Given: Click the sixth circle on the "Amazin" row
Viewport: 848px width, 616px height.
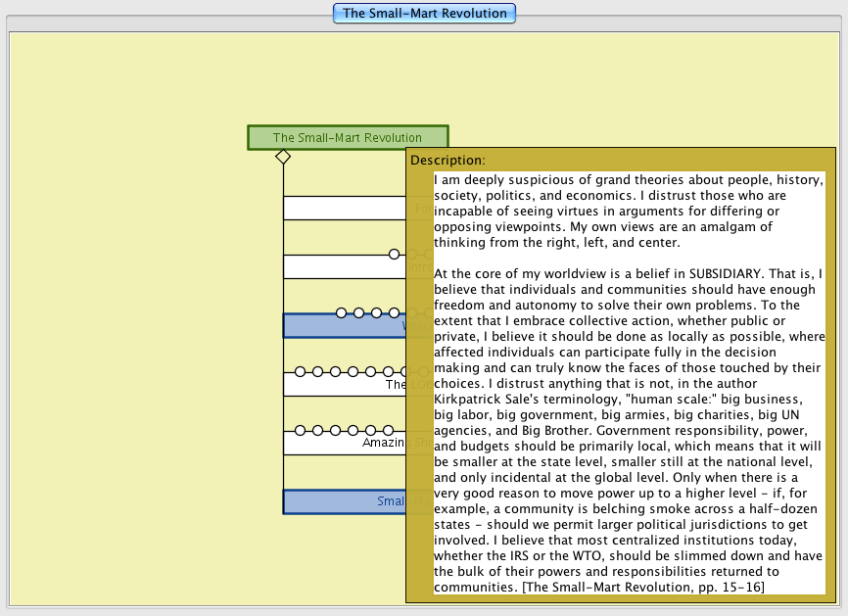Looking at the screenshot, I should coord(389,431).
